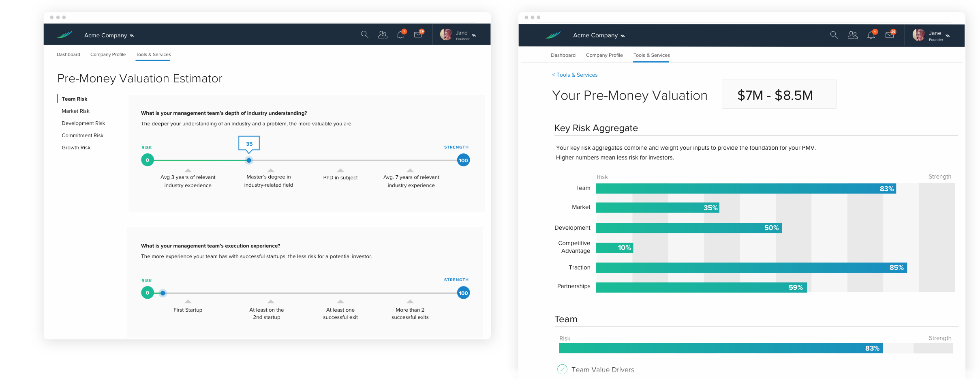The width and height of the screenshot is (980, 392).
Task: Click the Team 83% bar in Key Risk Aggregate
Action: (746, 189)
